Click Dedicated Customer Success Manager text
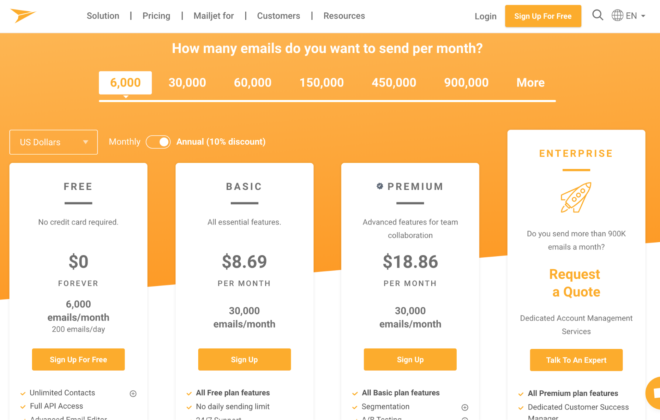The height and width of the screenshot is (420, 660). pos(578,412)
